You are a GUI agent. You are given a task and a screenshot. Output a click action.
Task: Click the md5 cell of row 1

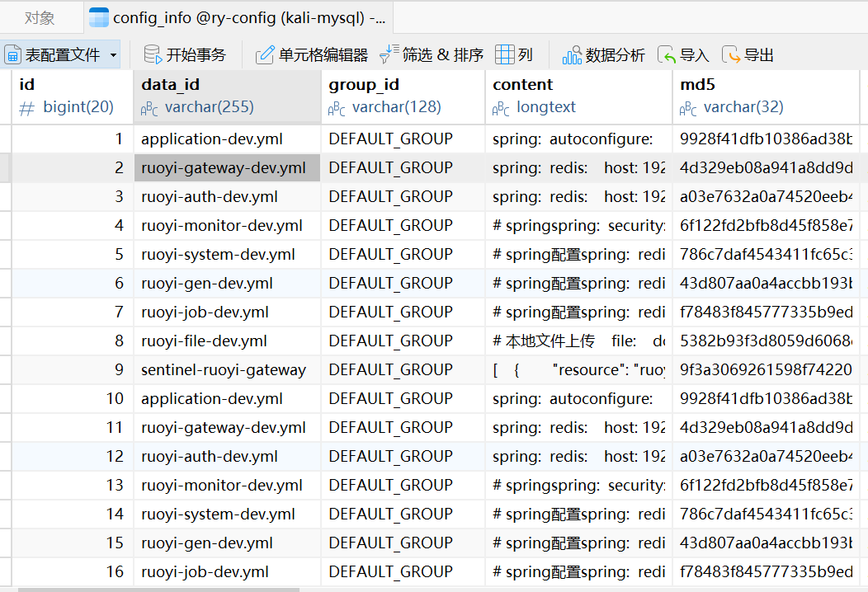[x=767, y=139]
